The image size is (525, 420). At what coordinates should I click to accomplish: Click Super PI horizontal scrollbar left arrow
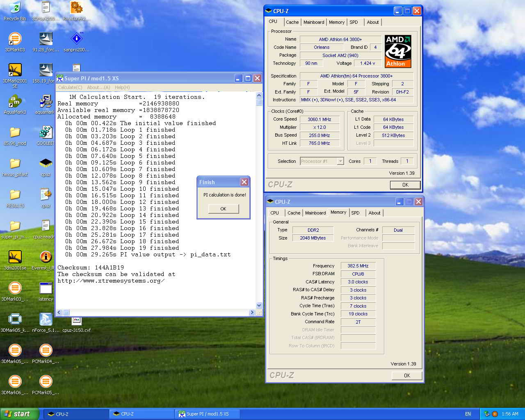tap(59, 313)
